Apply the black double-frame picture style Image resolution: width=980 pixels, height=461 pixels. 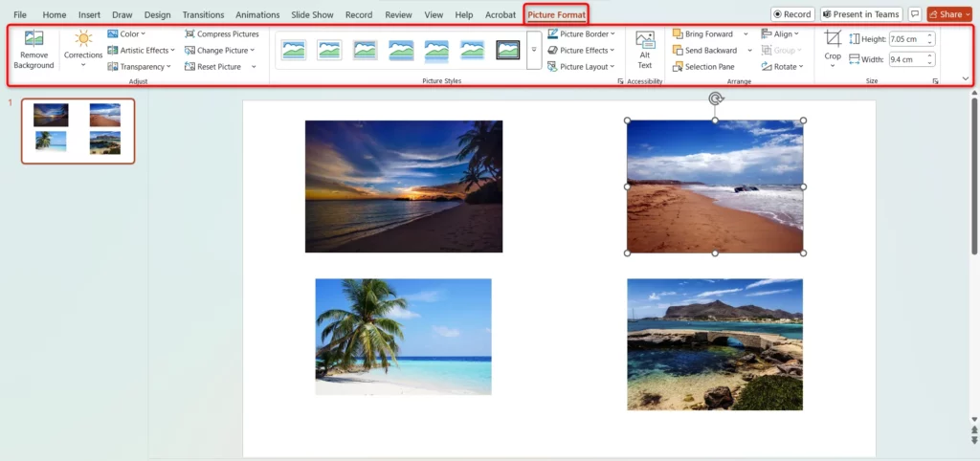(x=507, y=50)
